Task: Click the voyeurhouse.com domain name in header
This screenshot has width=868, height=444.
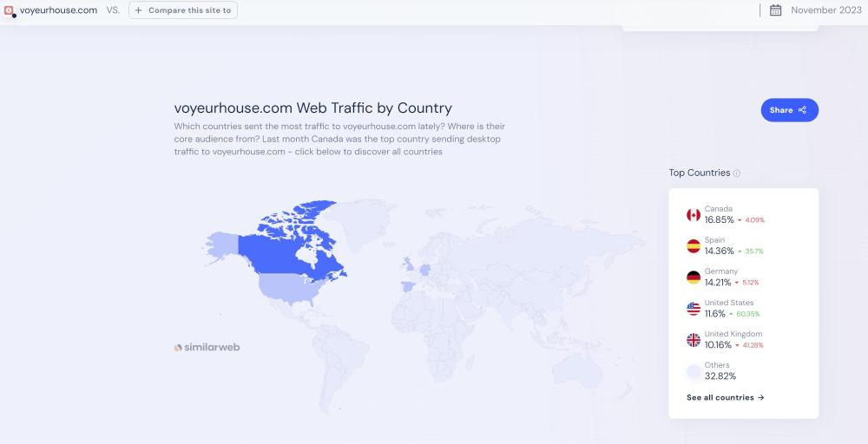Action: [58, 10]
